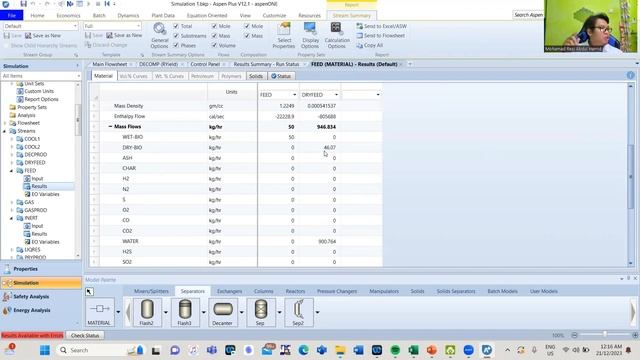The width and height of the screenshot is (640, 360).
Task: Open General Options in ribbon
Action: point(159,36)
